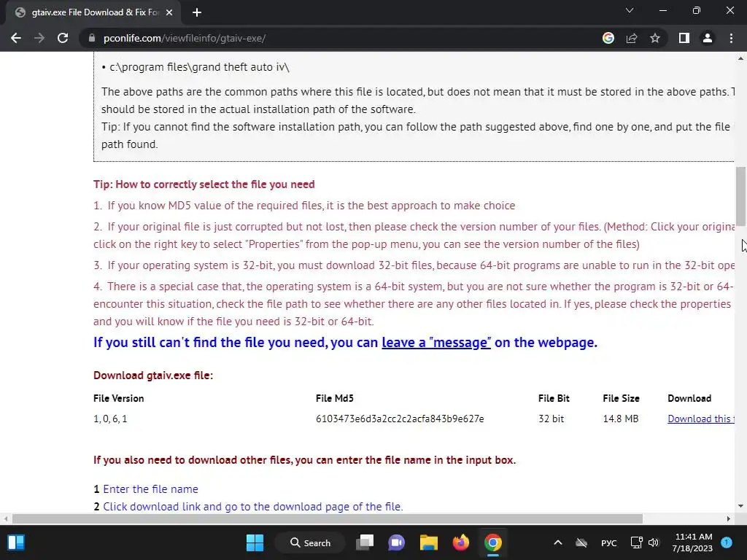Click the Download this file link
747x560 pixels.
pyautogui.click(x=701, y=419)
